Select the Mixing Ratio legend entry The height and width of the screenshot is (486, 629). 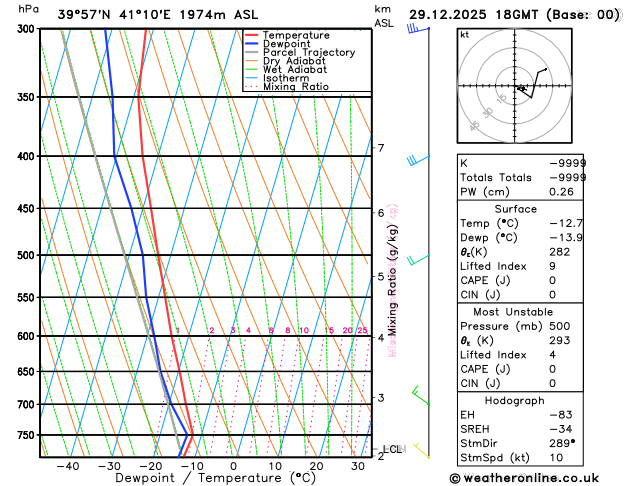point(295,87)
